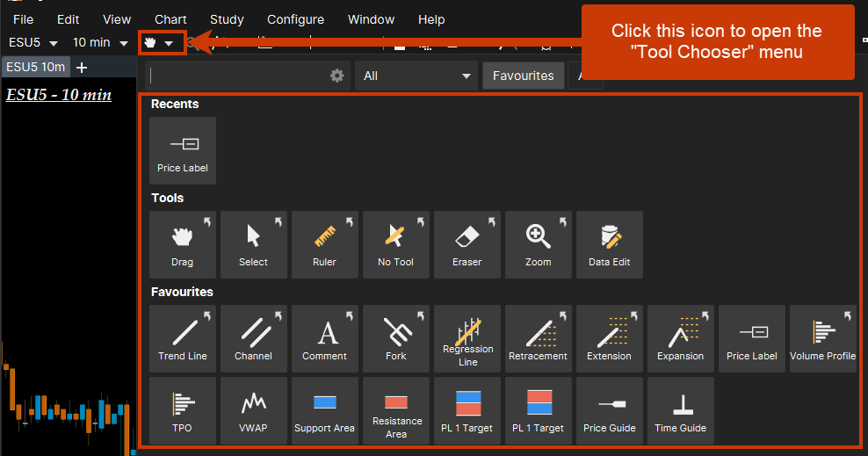Toggle favourite corner mark on Channel tool
868x456 pixels.
pos(278,315)
